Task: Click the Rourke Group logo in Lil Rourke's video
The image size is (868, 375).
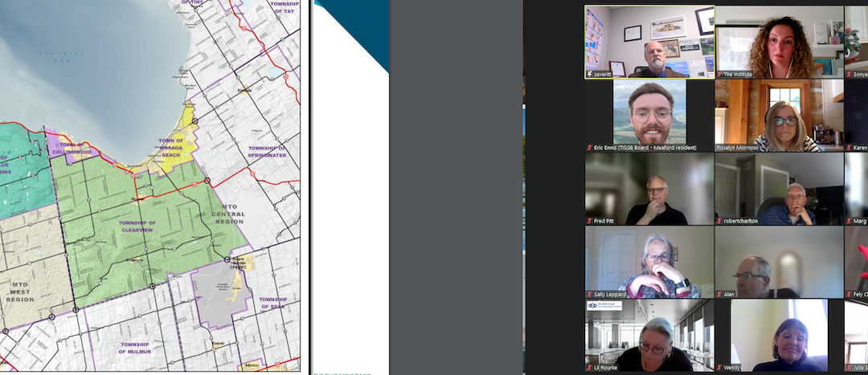Action: (604, 306)
